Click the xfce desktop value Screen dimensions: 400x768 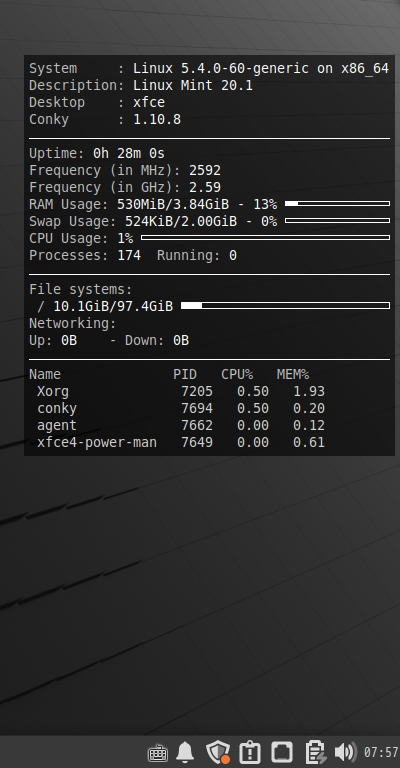coord(149,103)
